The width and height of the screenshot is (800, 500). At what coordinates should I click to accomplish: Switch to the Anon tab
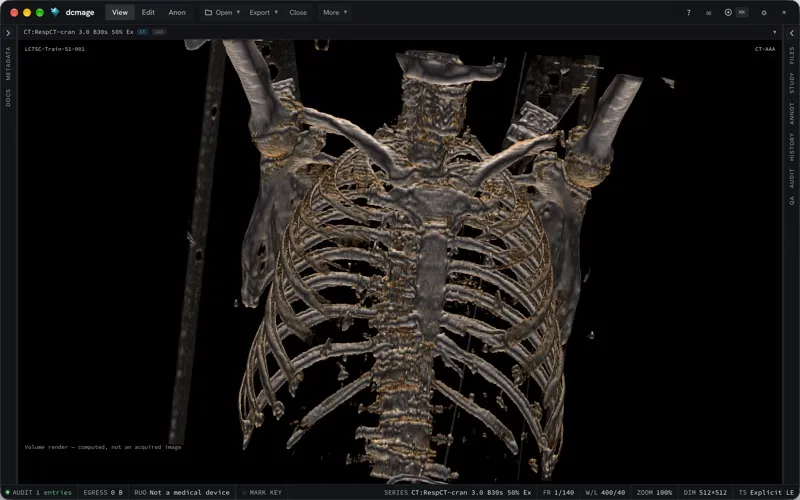click(177, 12)
